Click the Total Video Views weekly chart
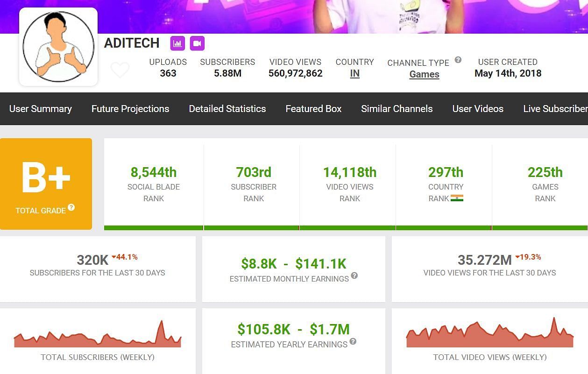 pos(489,335)
